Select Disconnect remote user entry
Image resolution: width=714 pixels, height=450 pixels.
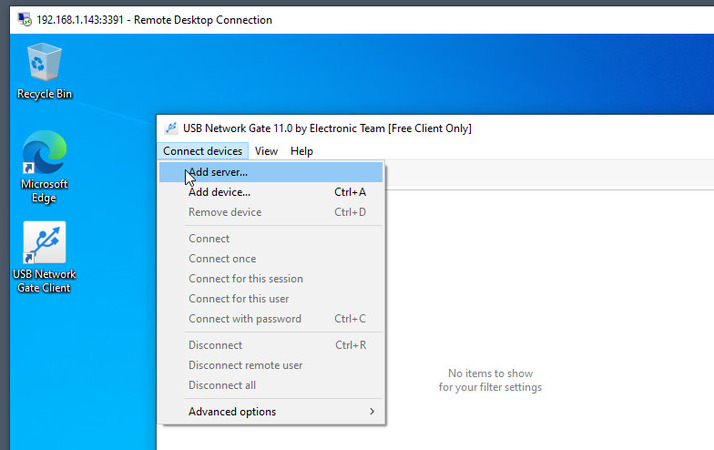[271, 365]
